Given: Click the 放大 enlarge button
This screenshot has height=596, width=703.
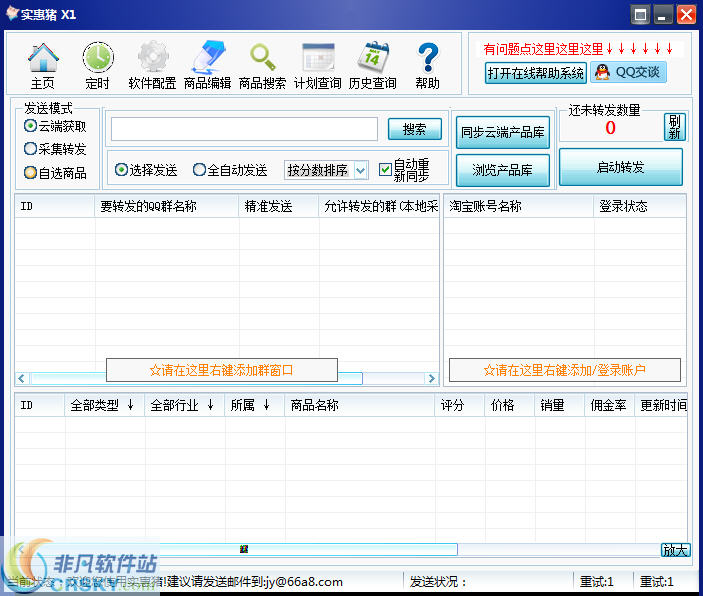Looking at the screenshot, I should tap(676, 550).
